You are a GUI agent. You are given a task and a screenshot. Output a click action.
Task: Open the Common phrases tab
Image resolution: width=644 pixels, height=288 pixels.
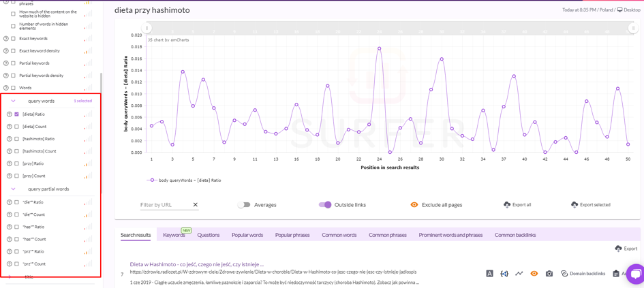(388, 235)
